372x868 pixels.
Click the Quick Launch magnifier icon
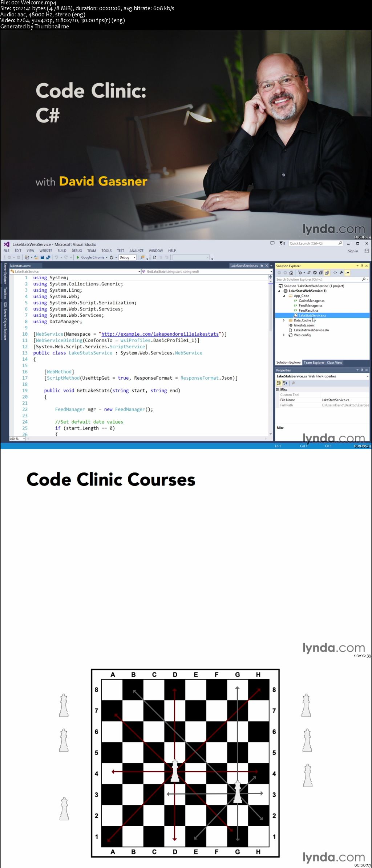pos(340,243)
